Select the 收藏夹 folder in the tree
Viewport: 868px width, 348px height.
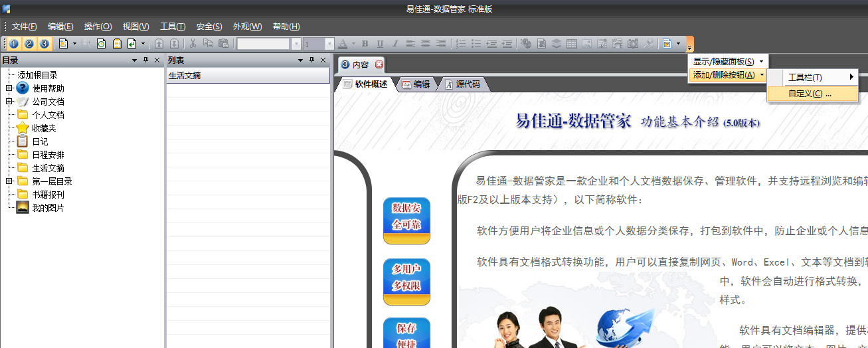click(x=44, y=128)
